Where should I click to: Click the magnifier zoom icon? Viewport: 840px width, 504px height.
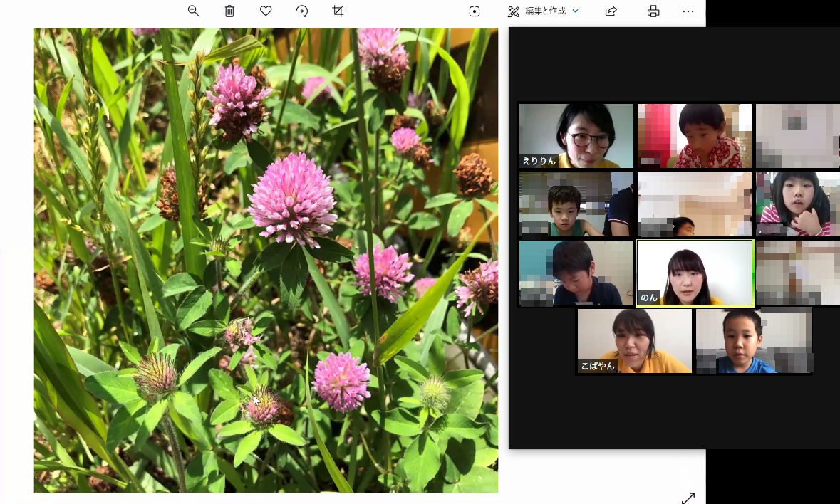click(193, 11)
